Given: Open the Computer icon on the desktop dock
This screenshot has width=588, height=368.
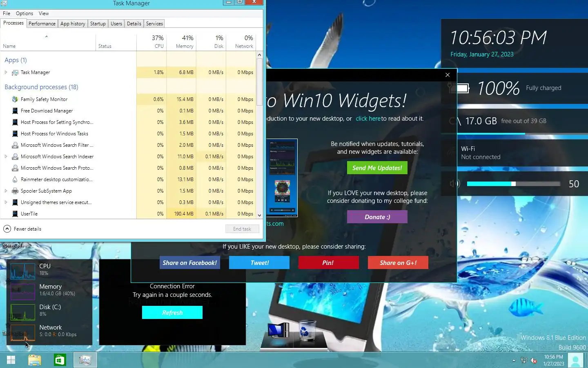Looking at the screenshot, I should point(279,330).
